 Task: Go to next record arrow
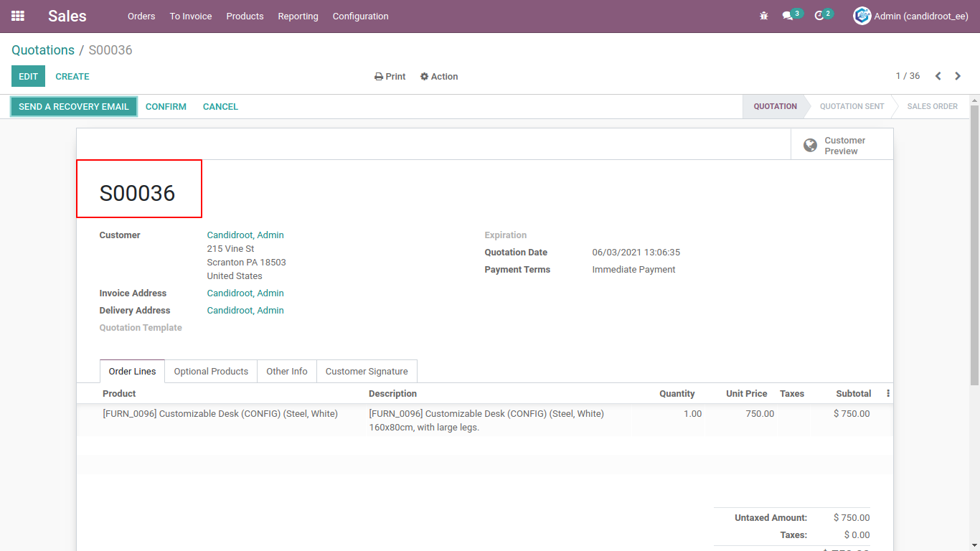958,76
